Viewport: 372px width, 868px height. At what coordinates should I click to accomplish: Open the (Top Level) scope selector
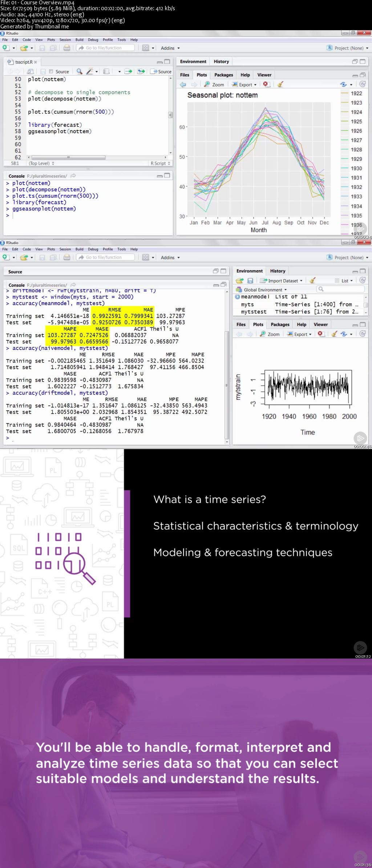click(x=41, y=164)
